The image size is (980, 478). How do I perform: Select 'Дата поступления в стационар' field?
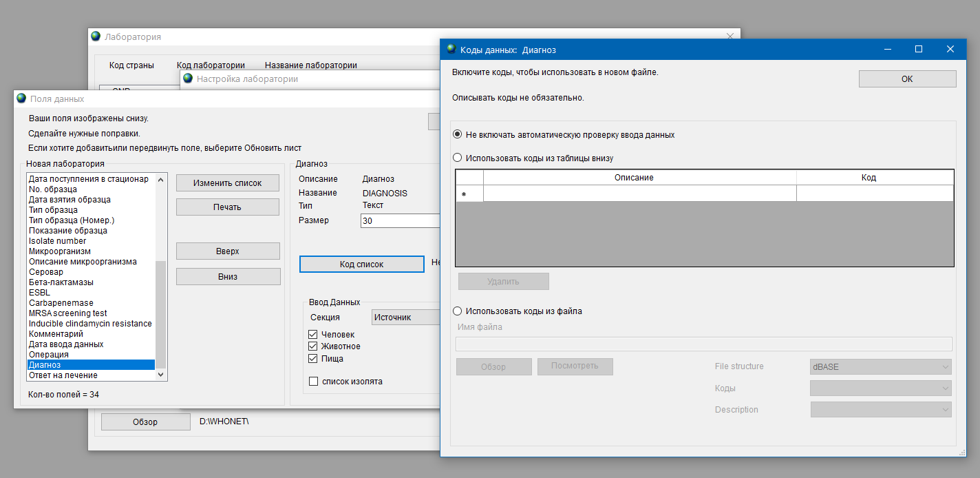92,179
